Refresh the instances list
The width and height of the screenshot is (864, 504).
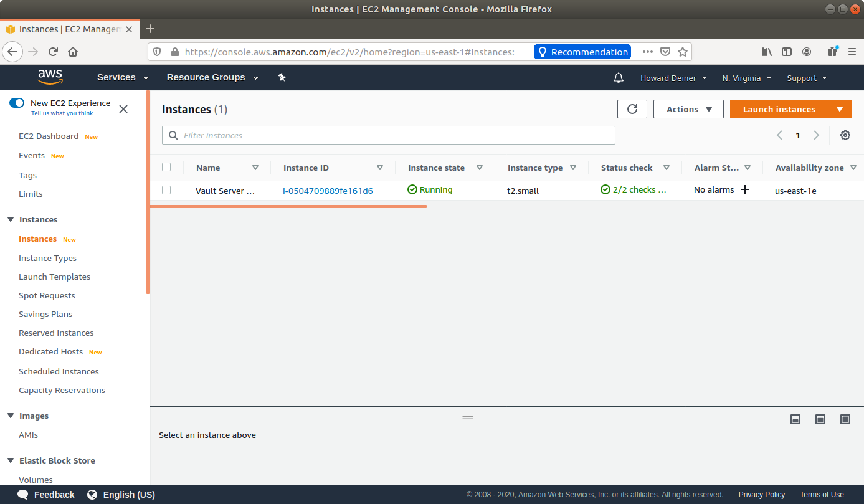pyautogui.click(x=632, y=109)
